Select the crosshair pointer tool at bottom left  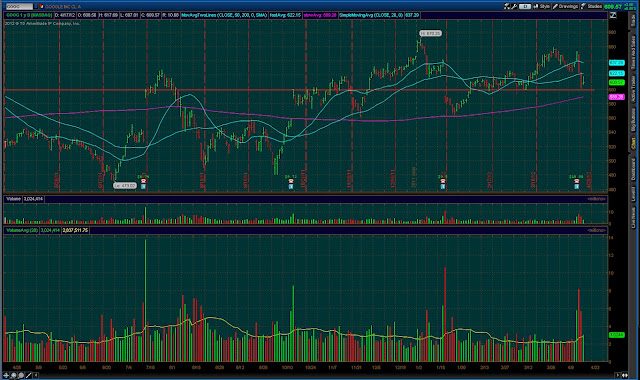(x=6, y=375)
